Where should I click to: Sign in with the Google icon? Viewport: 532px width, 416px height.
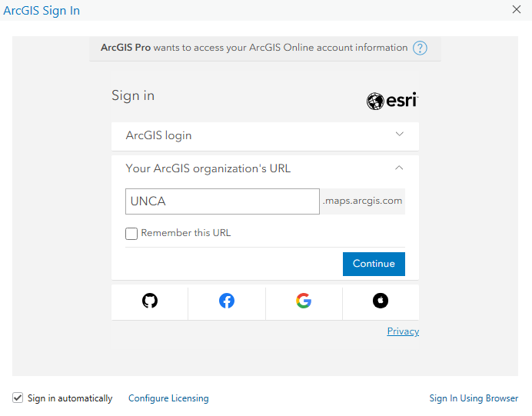(304, 301)
